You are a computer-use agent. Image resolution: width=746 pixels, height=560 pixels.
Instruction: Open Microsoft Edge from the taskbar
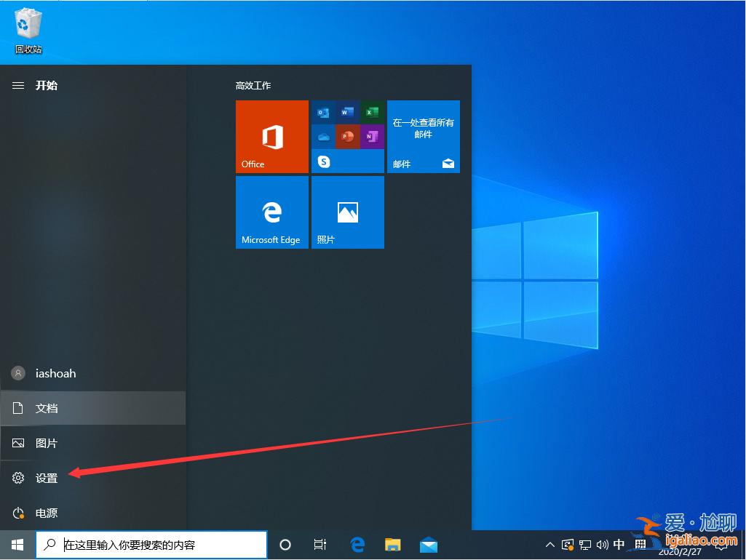[x=357, y=544]
